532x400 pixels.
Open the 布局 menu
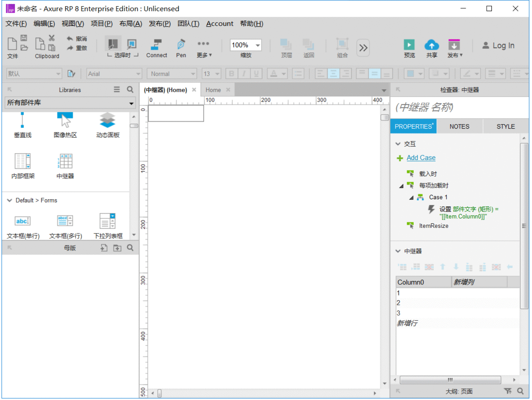[131, 24]
